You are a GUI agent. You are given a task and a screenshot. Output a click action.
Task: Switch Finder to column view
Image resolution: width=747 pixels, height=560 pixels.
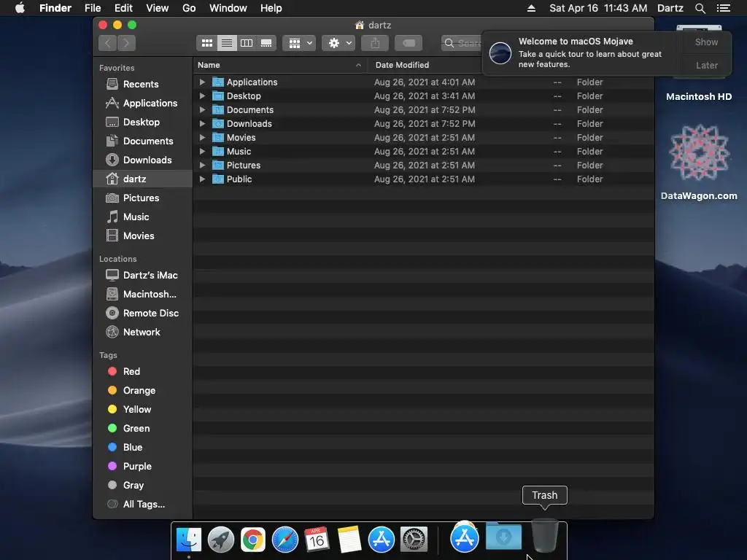[x=247, y=43]
